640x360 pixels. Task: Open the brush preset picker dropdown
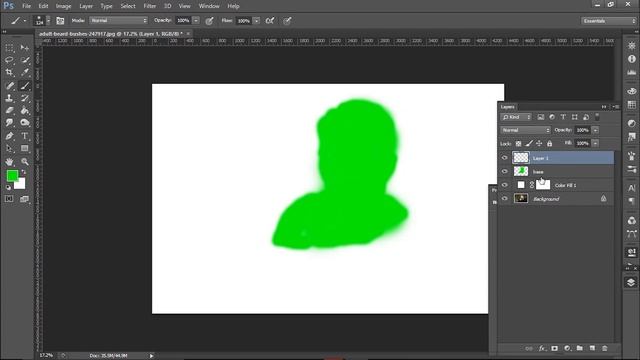(49, 20)
